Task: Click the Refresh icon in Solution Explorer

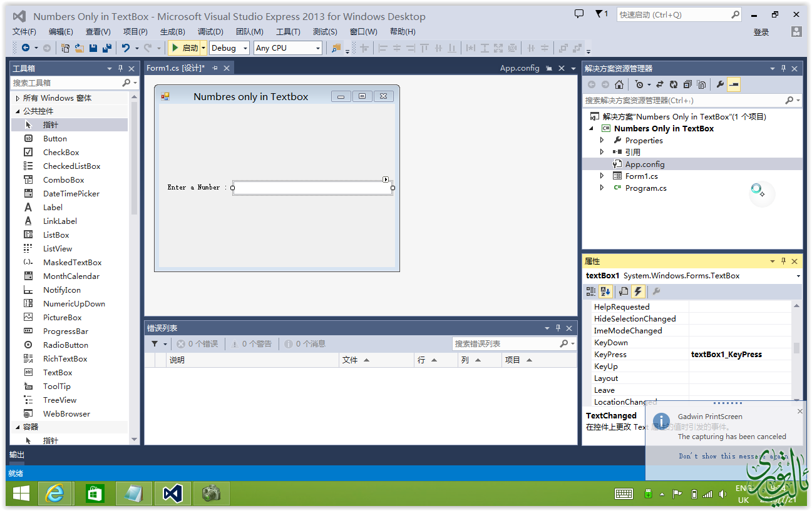Action: [x=673, y=84]
